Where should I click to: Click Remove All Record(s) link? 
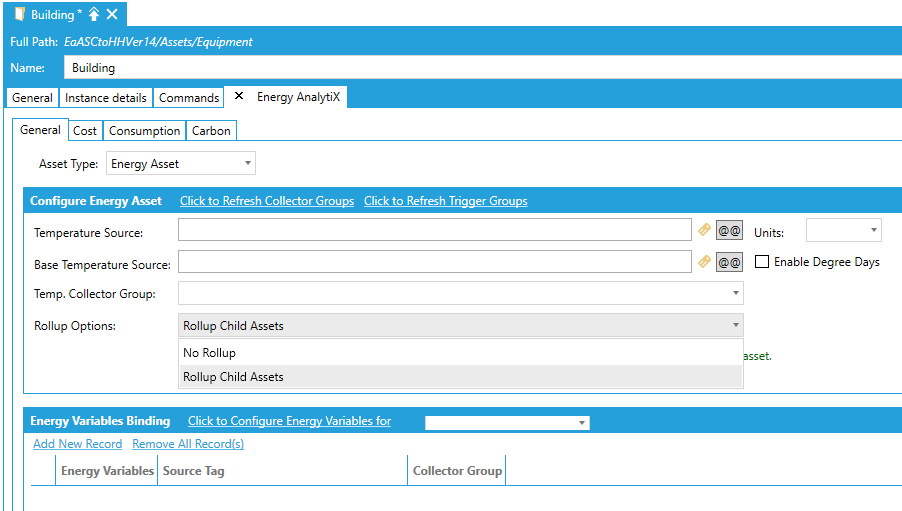[x=188, y=444]
